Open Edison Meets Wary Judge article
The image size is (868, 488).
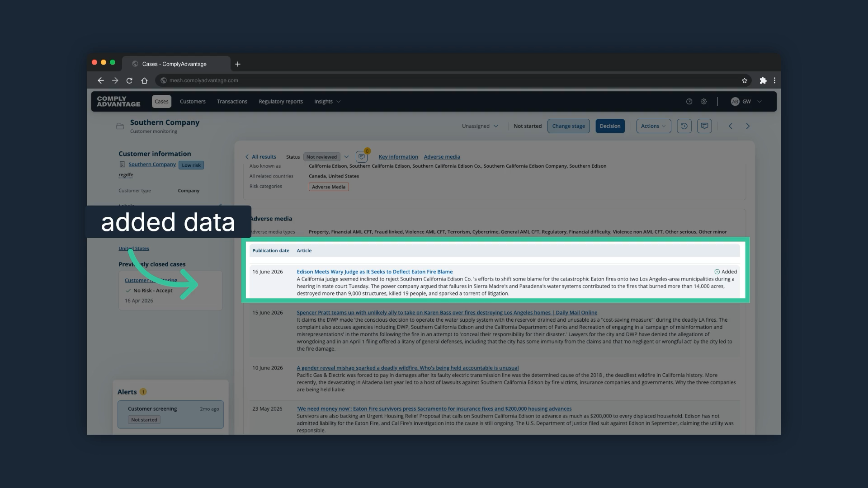coord(374,272)
